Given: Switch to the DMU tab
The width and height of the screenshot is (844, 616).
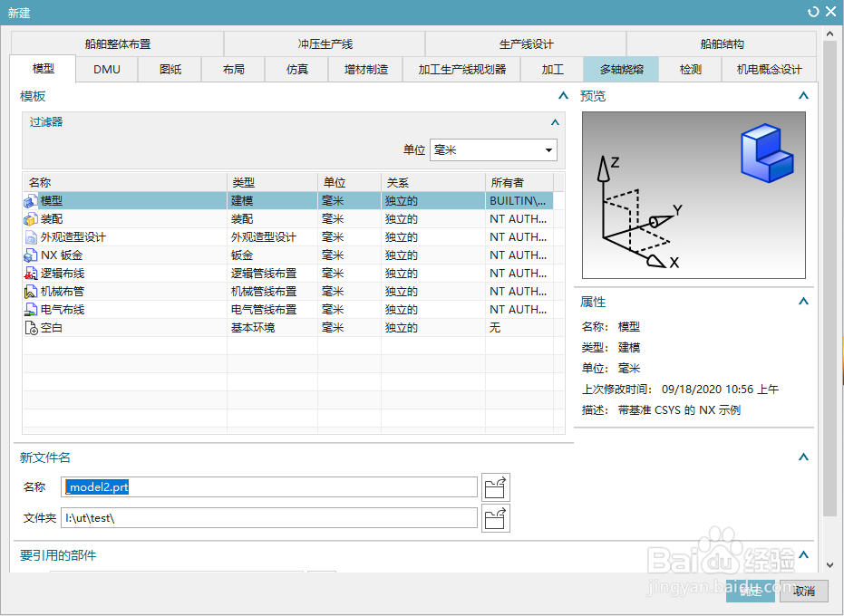Looking at the screenshot, I should tap(106, 69).
